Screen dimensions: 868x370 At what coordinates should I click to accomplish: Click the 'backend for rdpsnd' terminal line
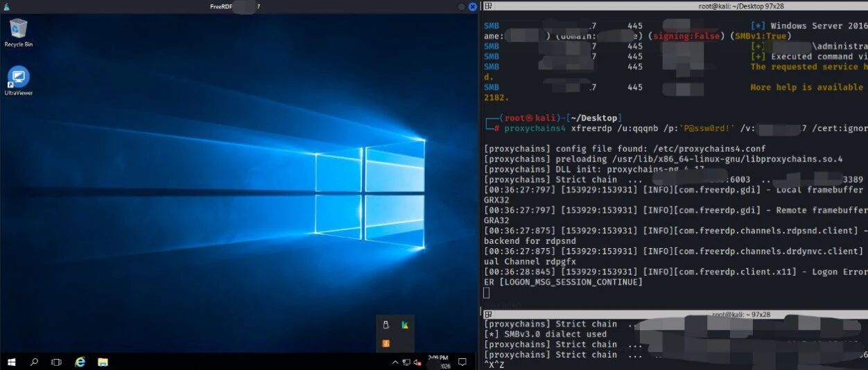click(x=530, y=241)
